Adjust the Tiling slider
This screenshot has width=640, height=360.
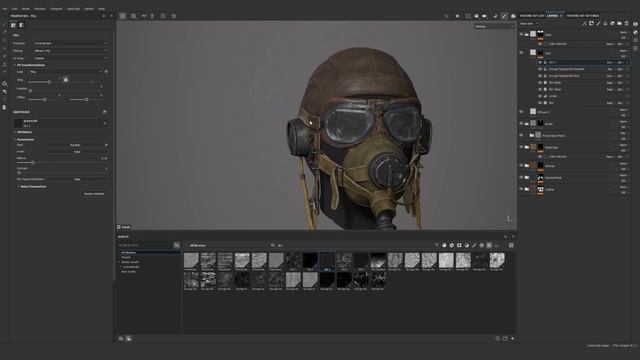49,82
